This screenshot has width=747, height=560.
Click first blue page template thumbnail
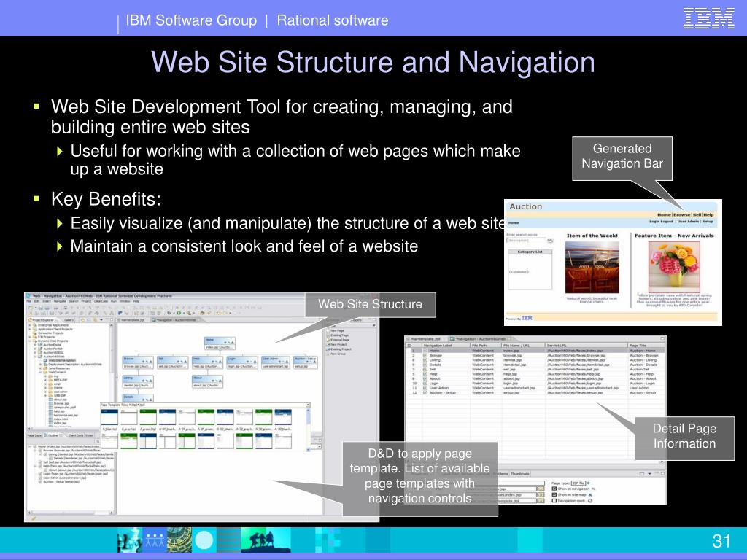coord(109,416)
